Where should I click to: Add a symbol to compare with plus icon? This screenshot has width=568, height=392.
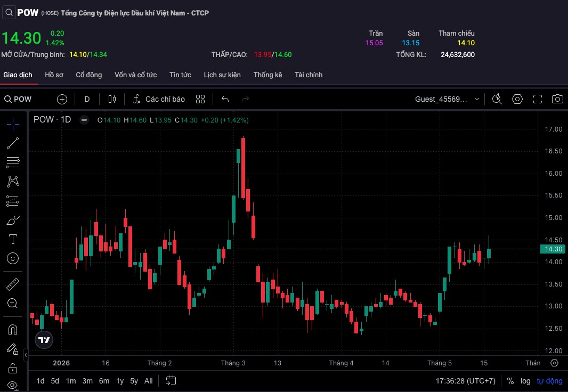tap(62, 99)
